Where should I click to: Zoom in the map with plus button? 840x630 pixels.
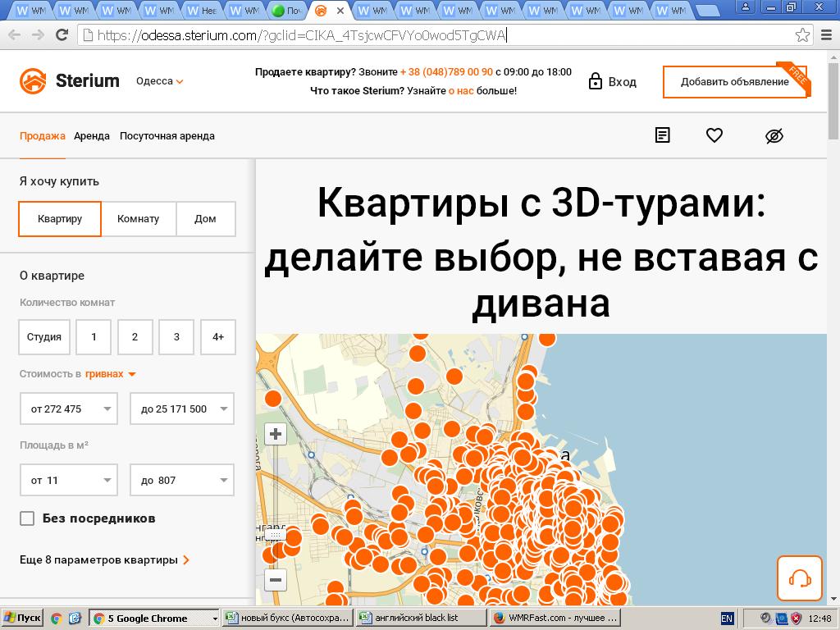(x=276, y=434)
